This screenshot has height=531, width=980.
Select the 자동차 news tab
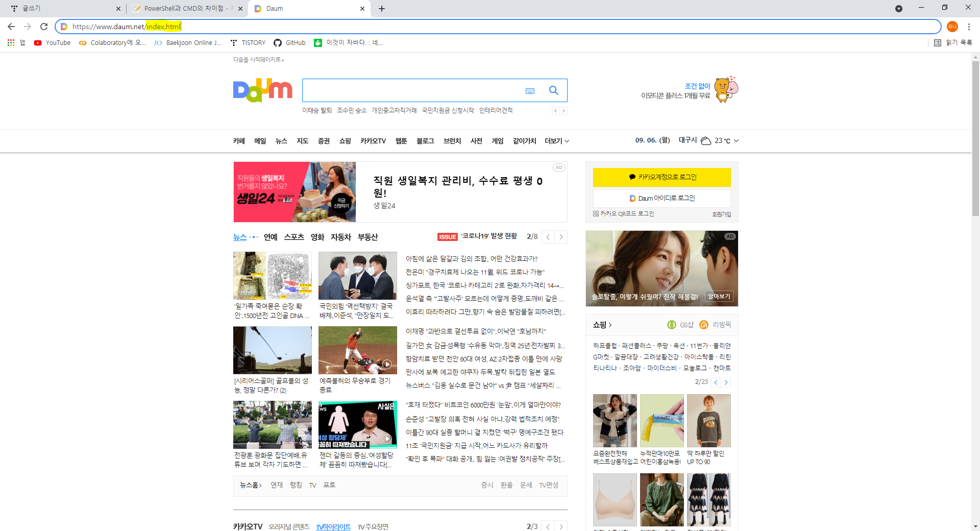pos(341,237)
